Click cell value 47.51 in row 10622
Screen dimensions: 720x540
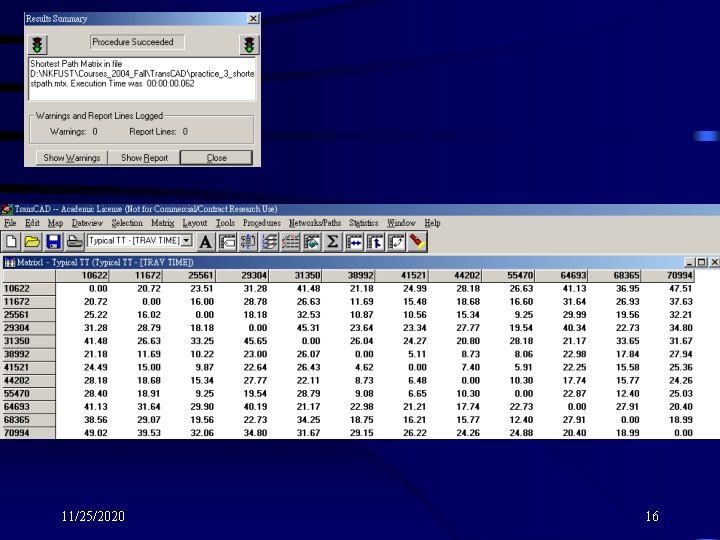[x=680, y=289]
